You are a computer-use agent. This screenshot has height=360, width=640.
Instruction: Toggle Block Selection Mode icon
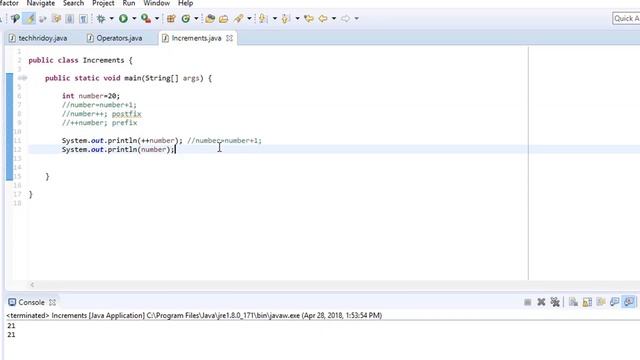(x=70, y=18)
